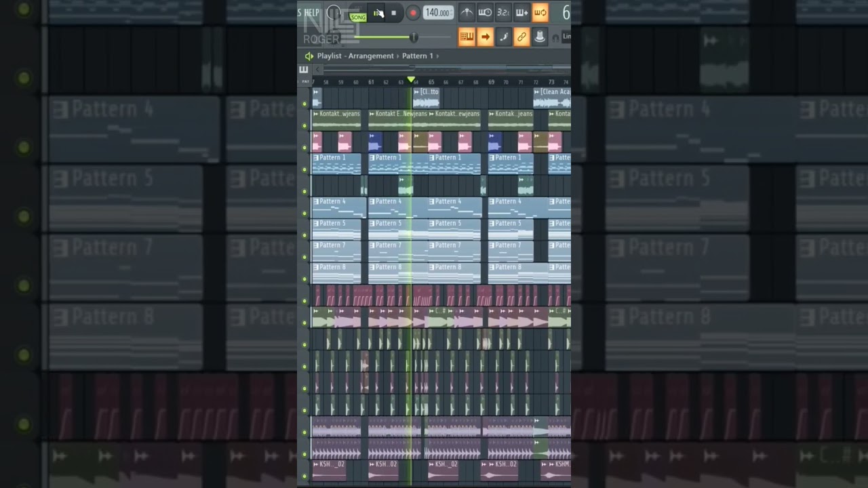Viewport: 868px width, 488px height.
Task: Click the master volume knob
Action: [334, 12]
